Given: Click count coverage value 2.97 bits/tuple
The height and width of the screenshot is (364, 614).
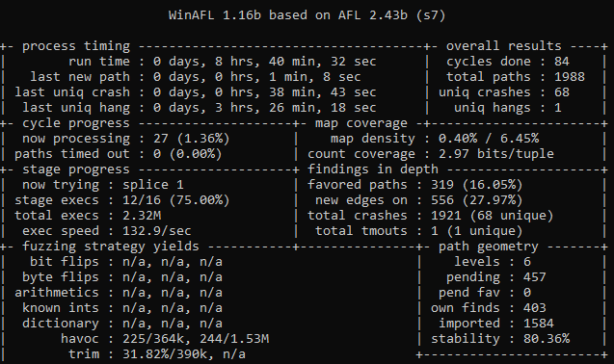Looking at the screenshot, I should (496, 154).
